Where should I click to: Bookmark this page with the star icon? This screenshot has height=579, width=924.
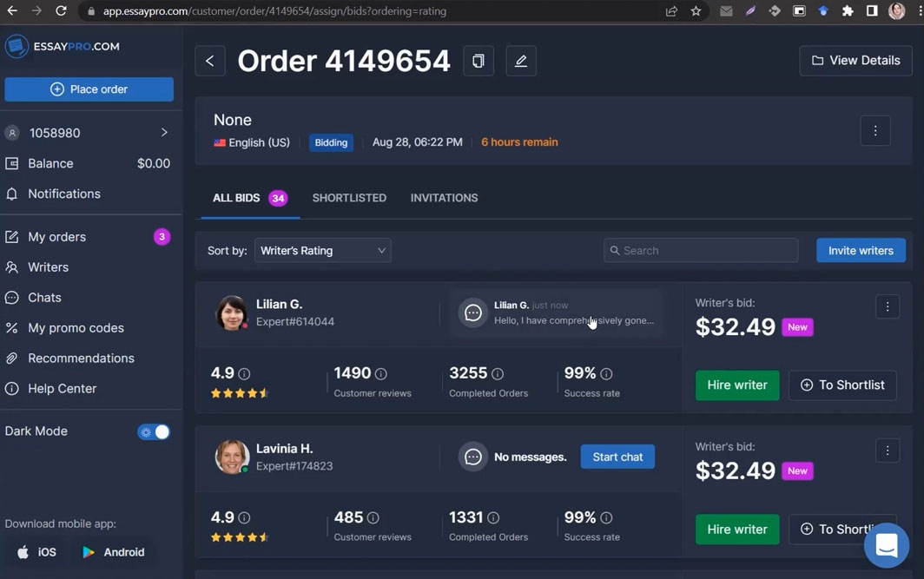[x=696, y=11]
